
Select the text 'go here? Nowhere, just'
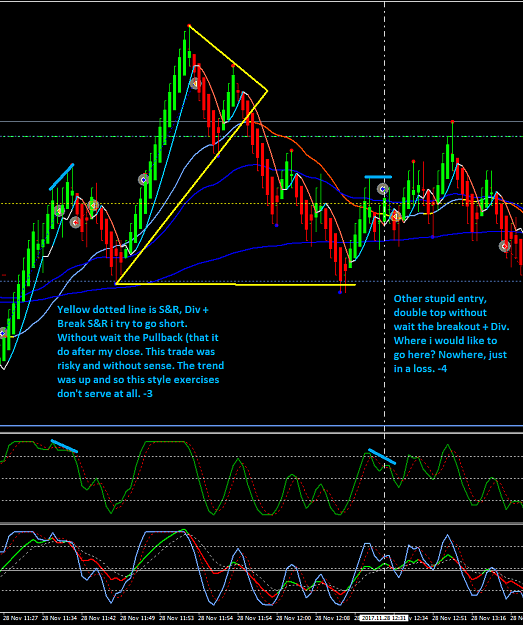(x=450, y=354)
